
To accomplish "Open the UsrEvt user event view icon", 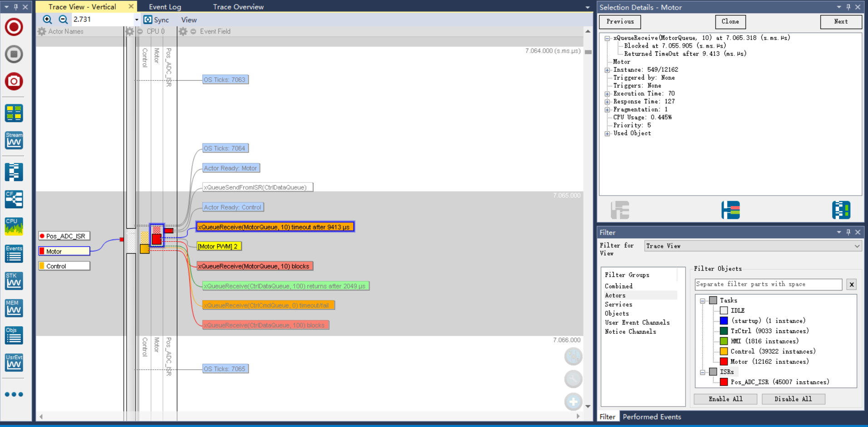I will (14, 362).
